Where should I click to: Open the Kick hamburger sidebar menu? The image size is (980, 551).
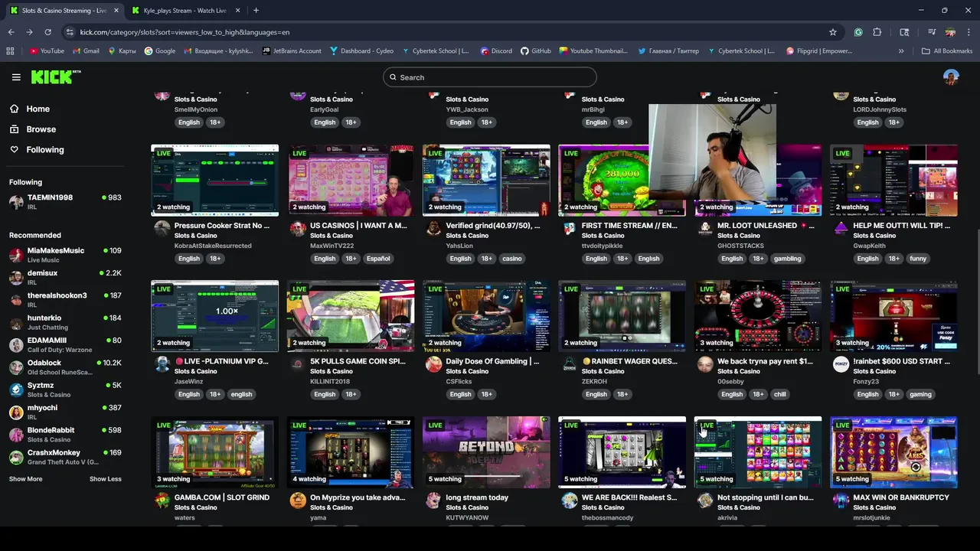click(x=16, y=77)
